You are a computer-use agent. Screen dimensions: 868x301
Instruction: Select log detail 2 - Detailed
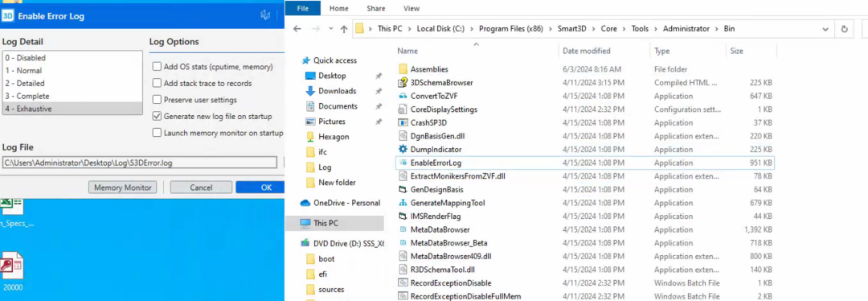pos(72,83)
